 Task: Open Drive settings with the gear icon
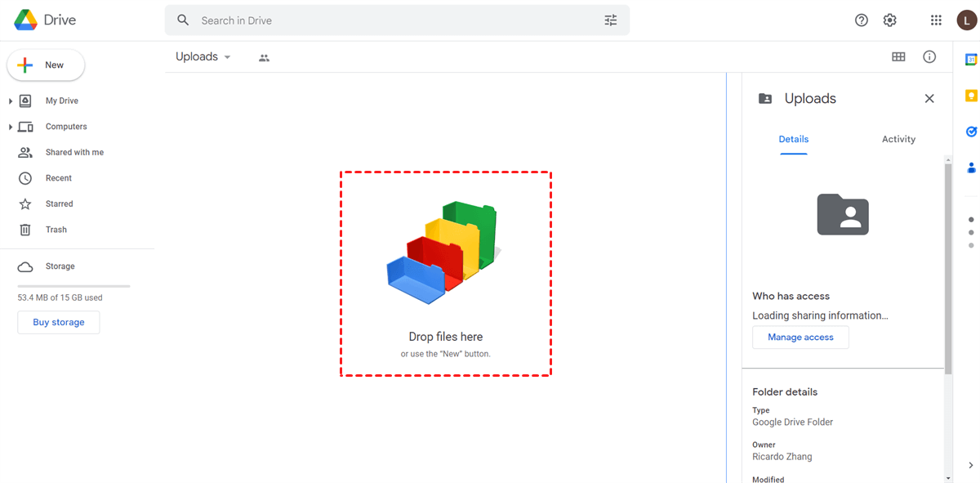pyautogui.click(x=889, y=20)
